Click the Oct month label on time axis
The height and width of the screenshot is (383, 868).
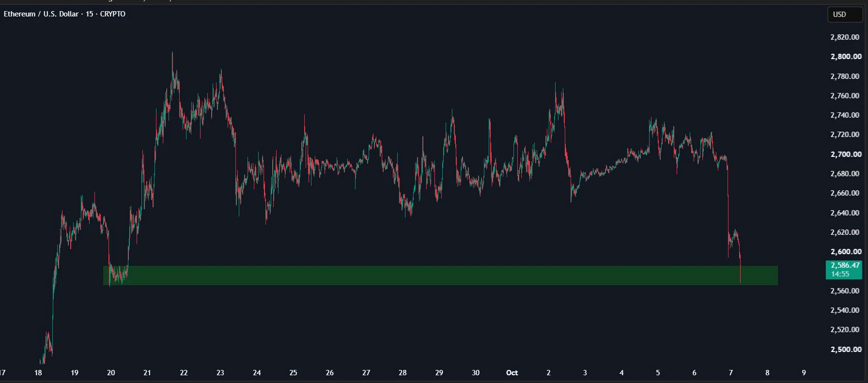point(512,373)
